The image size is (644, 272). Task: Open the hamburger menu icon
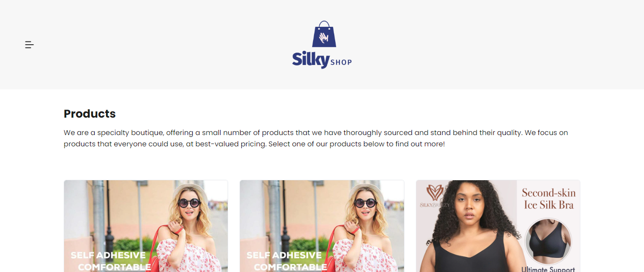click(29, 45)
